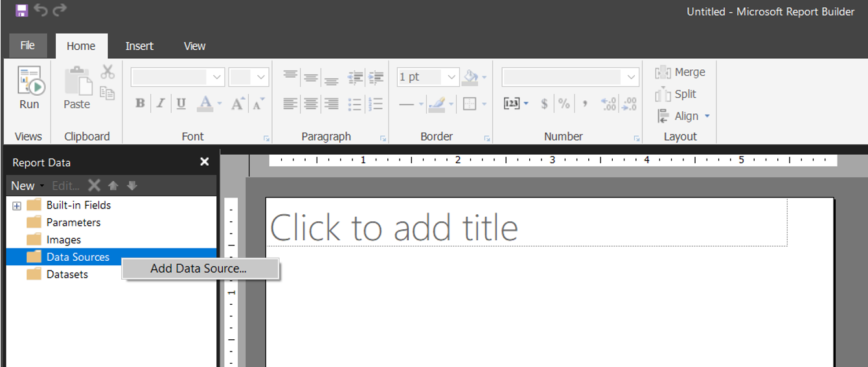868x367 pixels.
Task: Align text to middle vertically
Action: [x=311, y=78]
